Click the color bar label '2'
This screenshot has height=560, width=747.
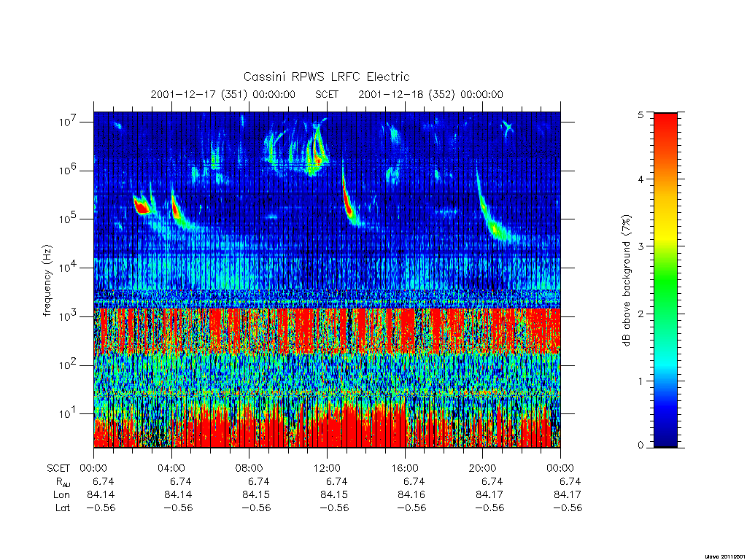pyautogui.click(x=640, y=314)
